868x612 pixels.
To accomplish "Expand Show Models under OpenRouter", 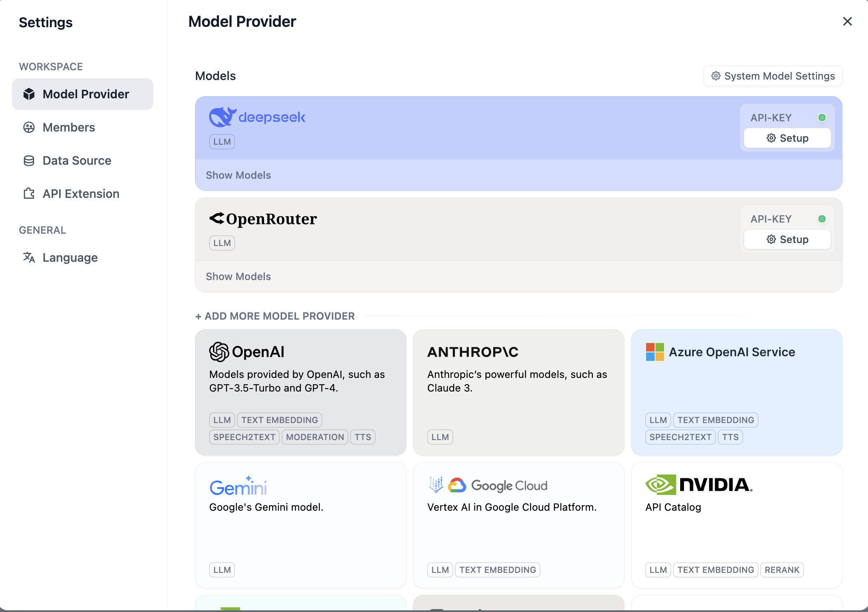I will click(239, 276).
